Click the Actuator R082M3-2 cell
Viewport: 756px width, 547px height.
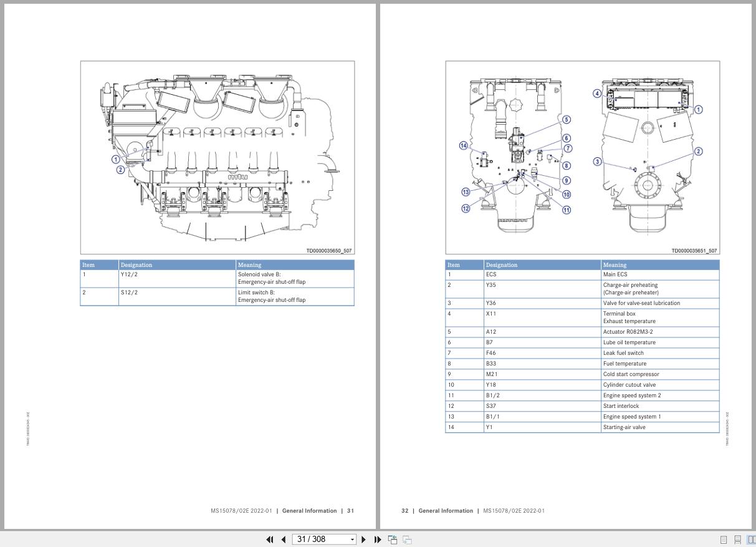tap(660, 332)
